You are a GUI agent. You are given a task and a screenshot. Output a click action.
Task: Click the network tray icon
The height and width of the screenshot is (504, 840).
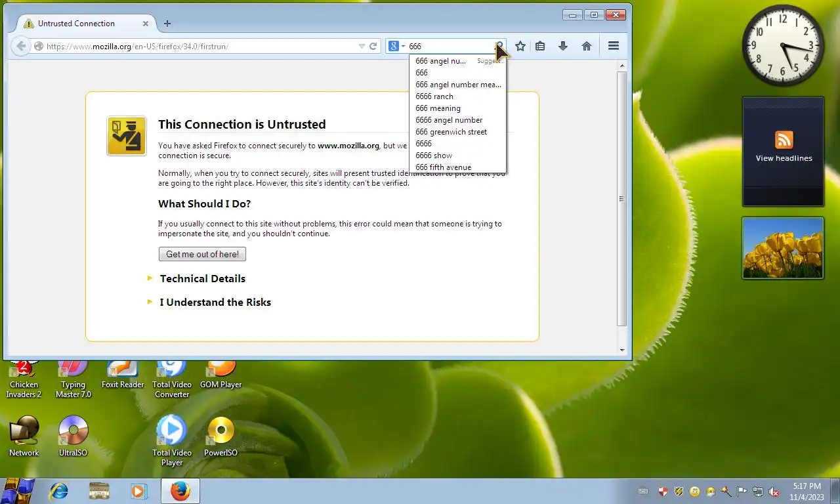click(x=758, y=492)
